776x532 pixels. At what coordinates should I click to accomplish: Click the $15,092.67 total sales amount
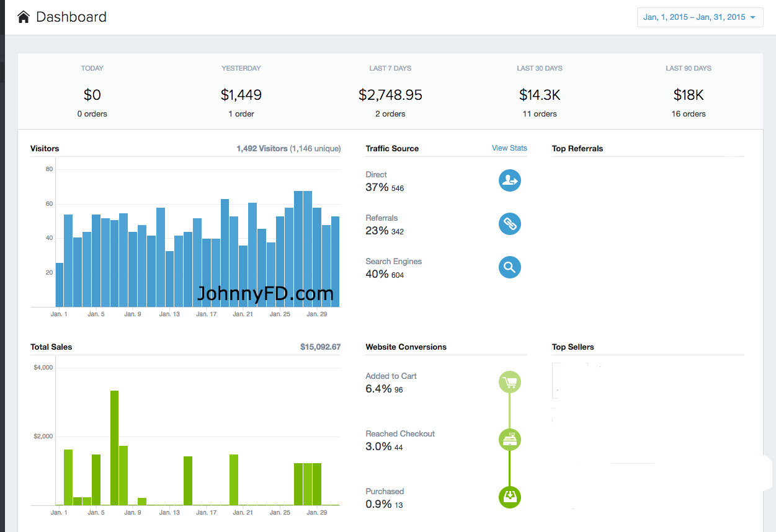point(320,347)
